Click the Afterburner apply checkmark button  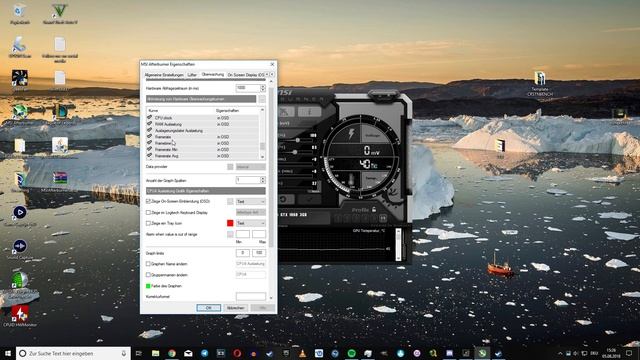[309, 200]
